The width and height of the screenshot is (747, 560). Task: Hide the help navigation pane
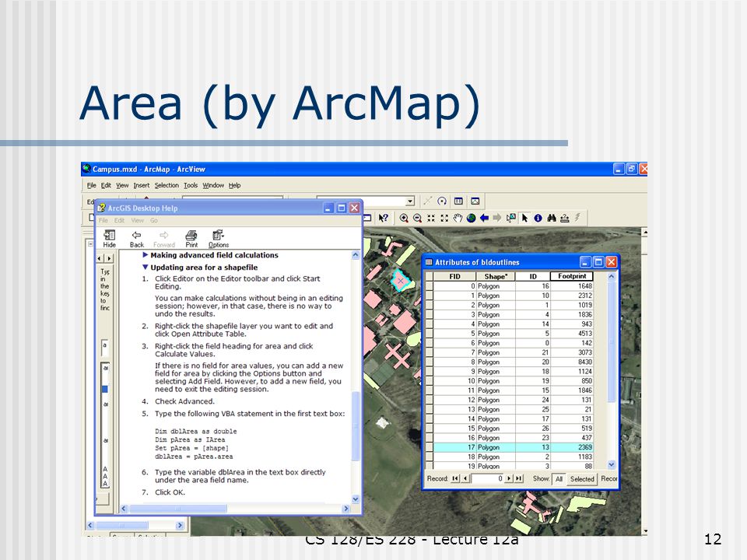(x=110, y=239)
